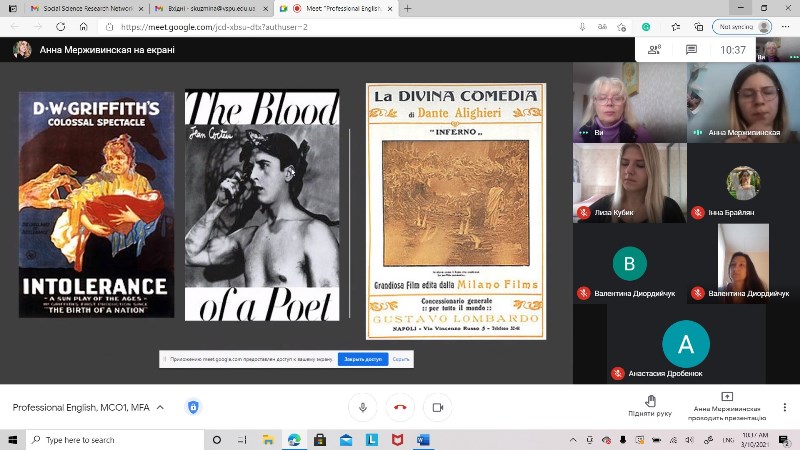Click the Type here to search box
The width and height of the screenshot is (800, 450).
[115, 440]
